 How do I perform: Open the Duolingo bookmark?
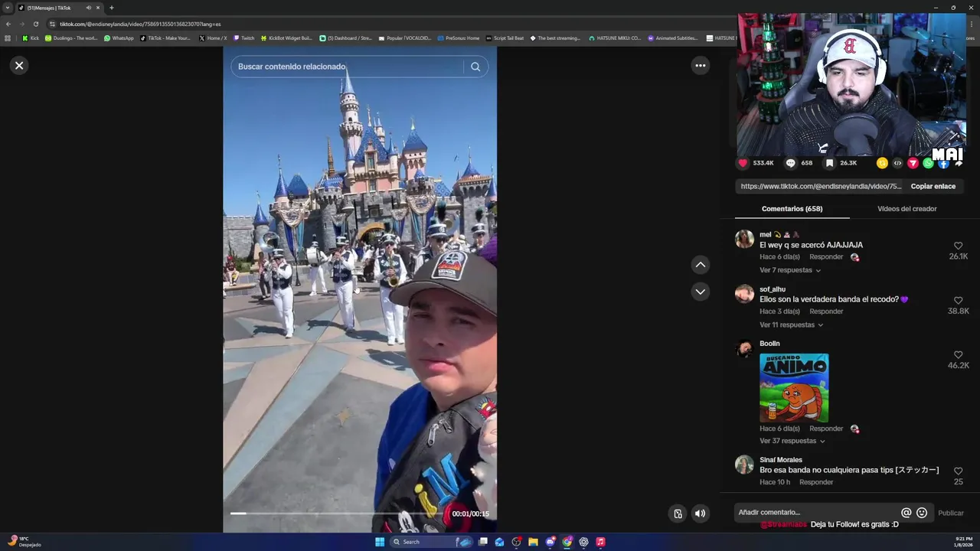[x=71, y=37]
